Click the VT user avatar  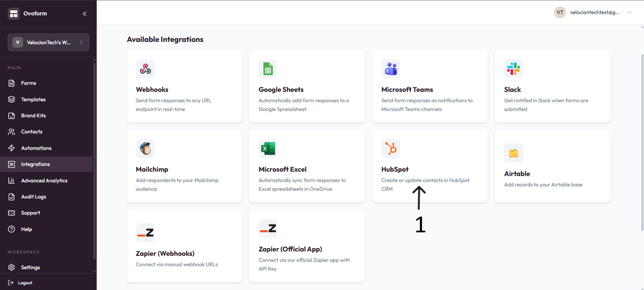[560, 12]
